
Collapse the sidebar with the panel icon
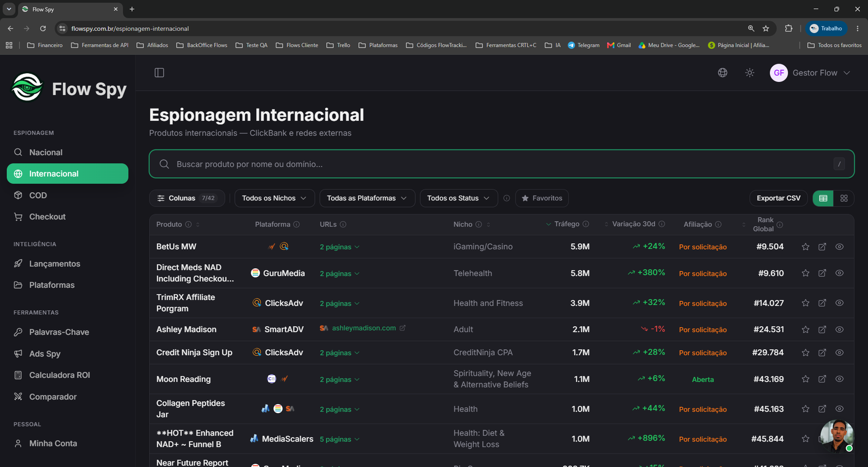159,73
